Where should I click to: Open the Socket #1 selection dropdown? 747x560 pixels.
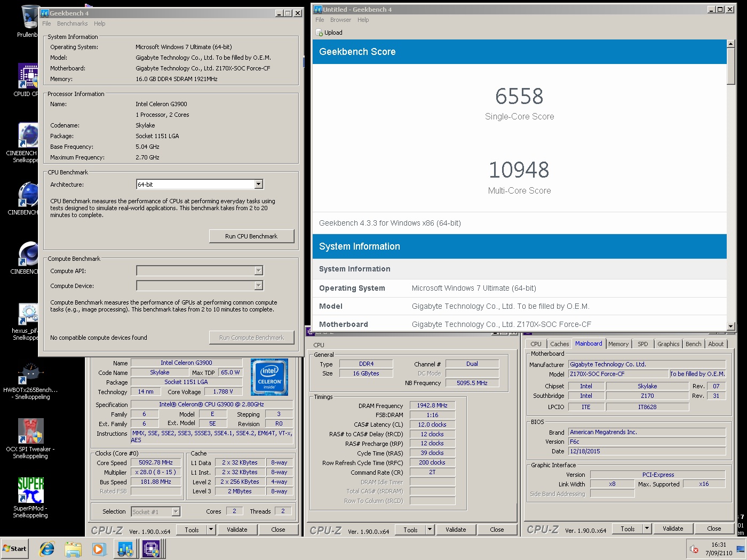(176, 511)
